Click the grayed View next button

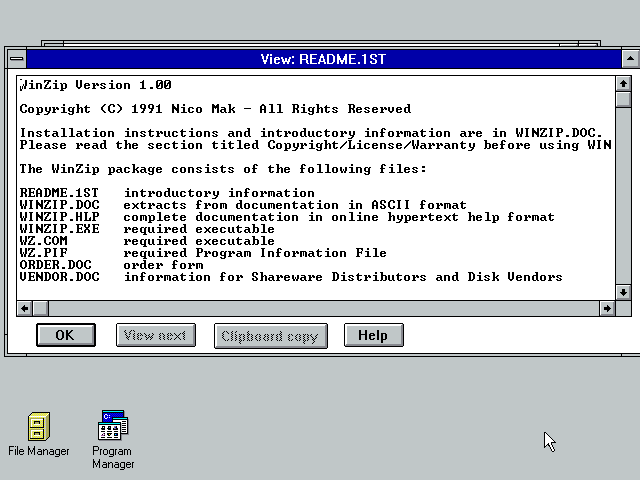pos(156,335)
